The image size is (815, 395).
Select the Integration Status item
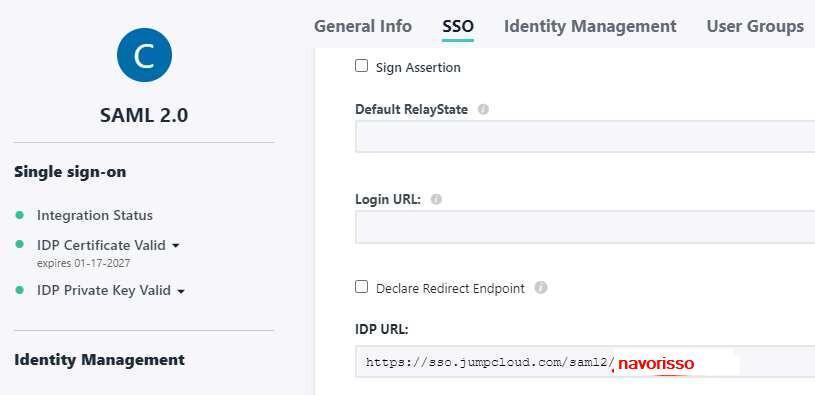(95, 215)
